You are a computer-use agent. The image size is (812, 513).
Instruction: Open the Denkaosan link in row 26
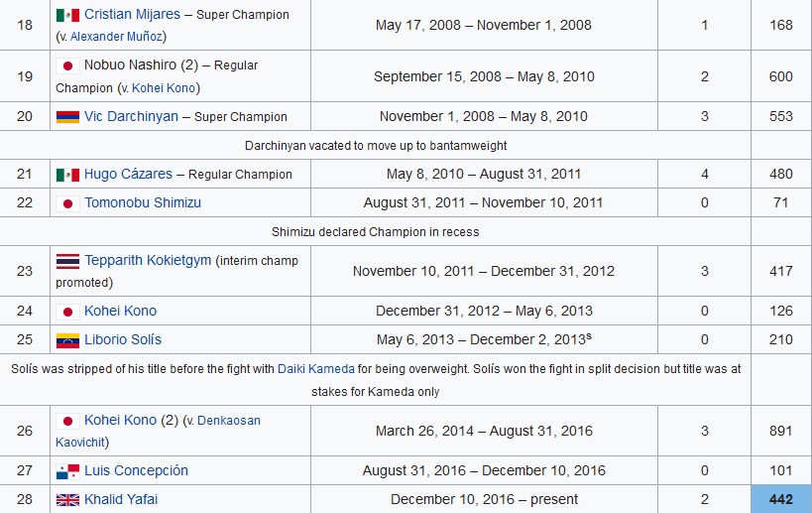(229, 421)
